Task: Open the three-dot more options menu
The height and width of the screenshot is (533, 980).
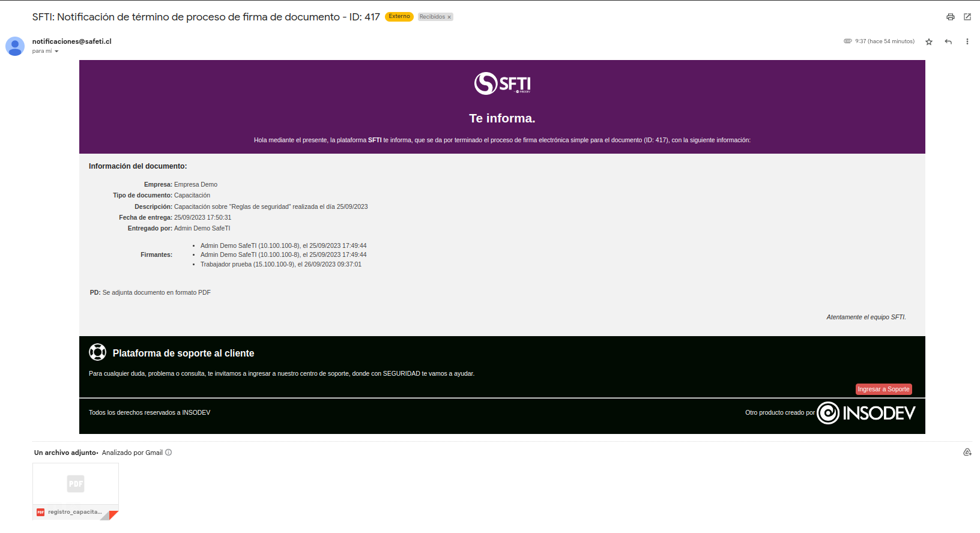Action: tap(967, 41)
